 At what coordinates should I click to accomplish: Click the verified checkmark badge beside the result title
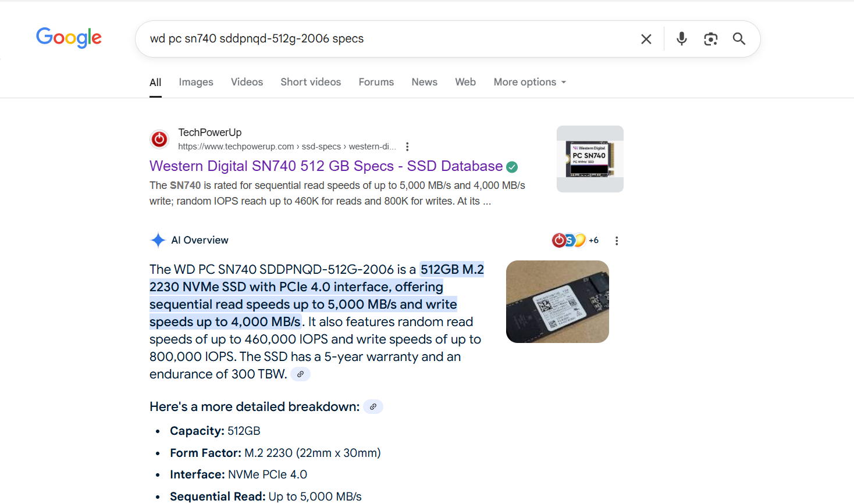511,167
